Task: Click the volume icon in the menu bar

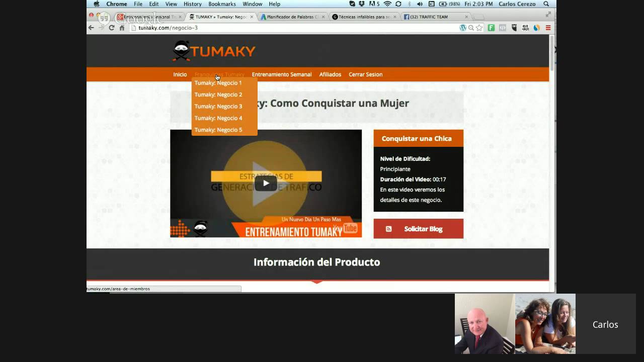Action: click(420, 4)
